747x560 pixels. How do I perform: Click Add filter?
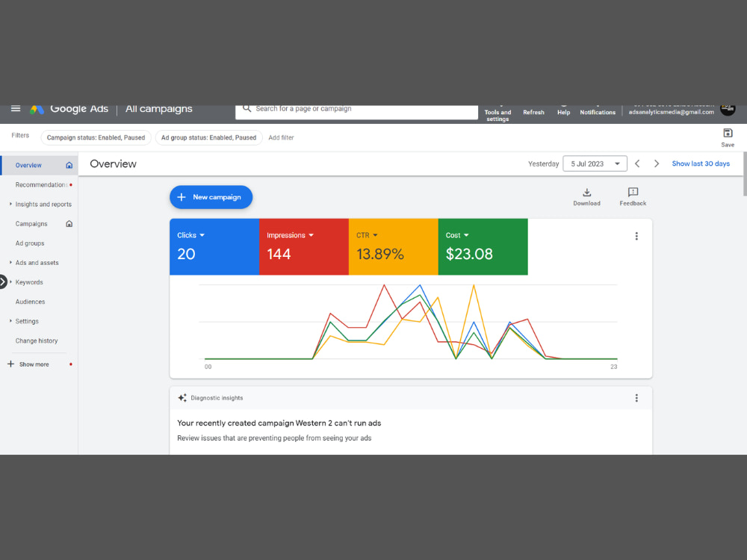pos(281,137)
